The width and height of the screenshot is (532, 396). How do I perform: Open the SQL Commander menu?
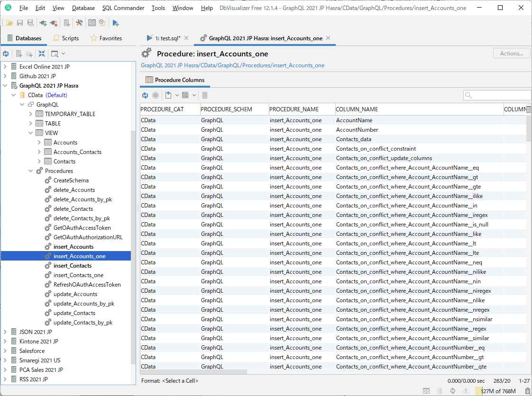coord(123,8)
